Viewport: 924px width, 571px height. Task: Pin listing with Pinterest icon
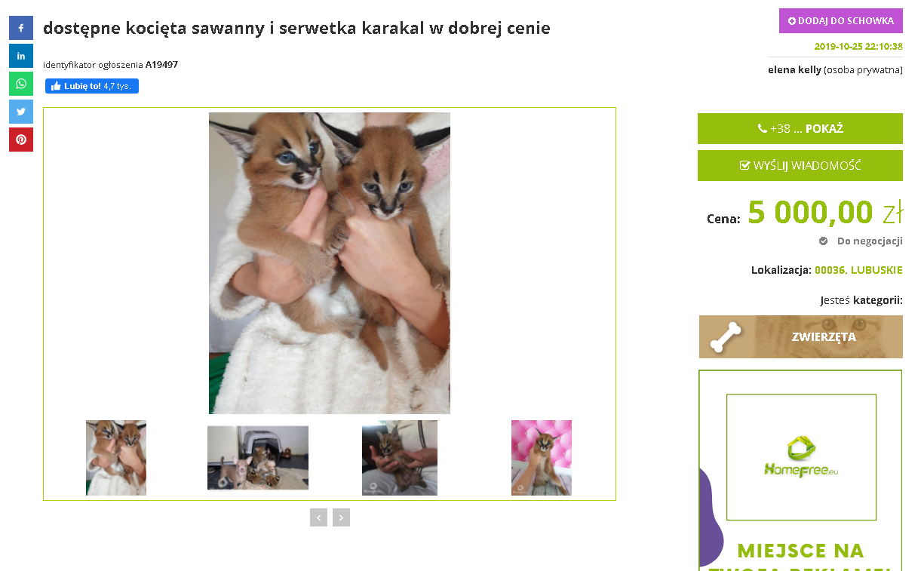click(x=21, y=140)
